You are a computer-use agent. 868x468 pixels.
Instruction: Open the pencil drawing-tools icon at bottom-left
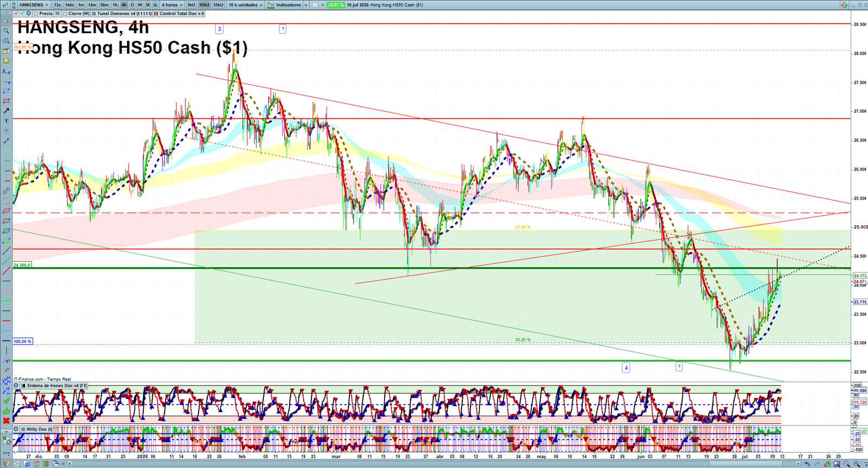point(6,464)
